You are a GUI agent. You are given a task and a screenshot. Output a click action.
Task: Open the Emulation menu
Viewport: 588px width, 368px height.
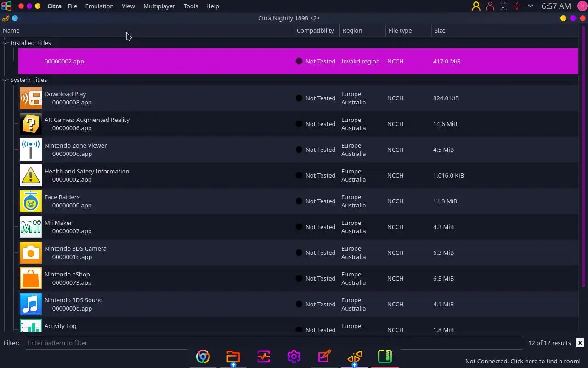pyautogui.click(x=99, y=6)
